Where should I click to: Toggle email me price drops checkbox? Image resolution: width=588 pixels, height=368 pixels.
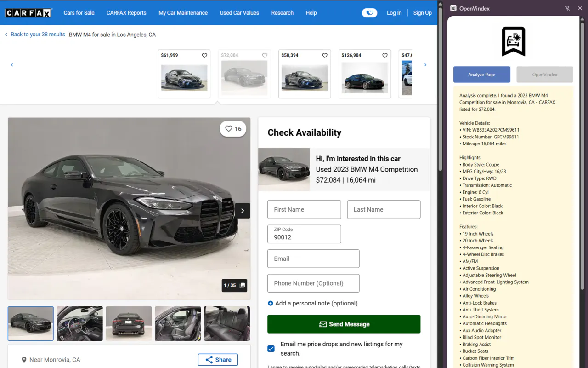[x=271, y=349]
